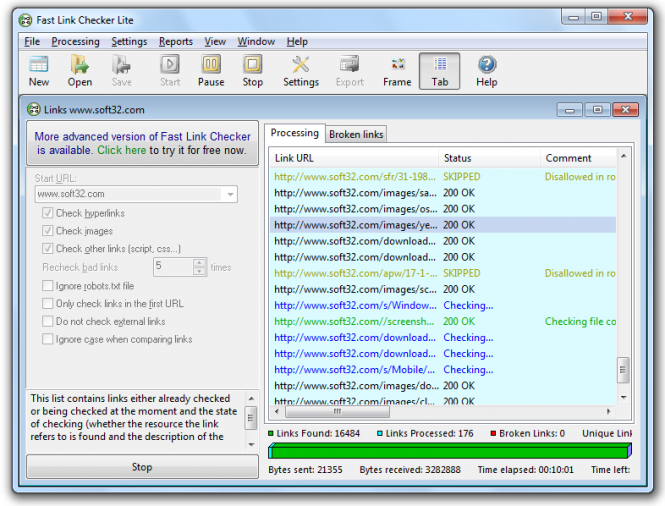
Task: Click the Links Processed: 176 status text
Action: 429,433
